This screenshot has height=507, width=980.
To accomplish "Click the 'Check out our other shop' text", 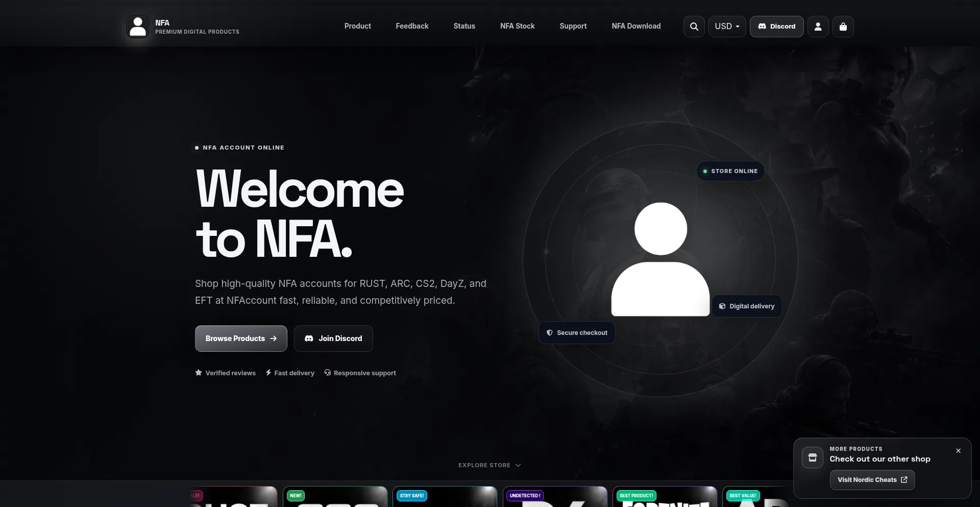I will pyautogui.click(x=880, y=459).
